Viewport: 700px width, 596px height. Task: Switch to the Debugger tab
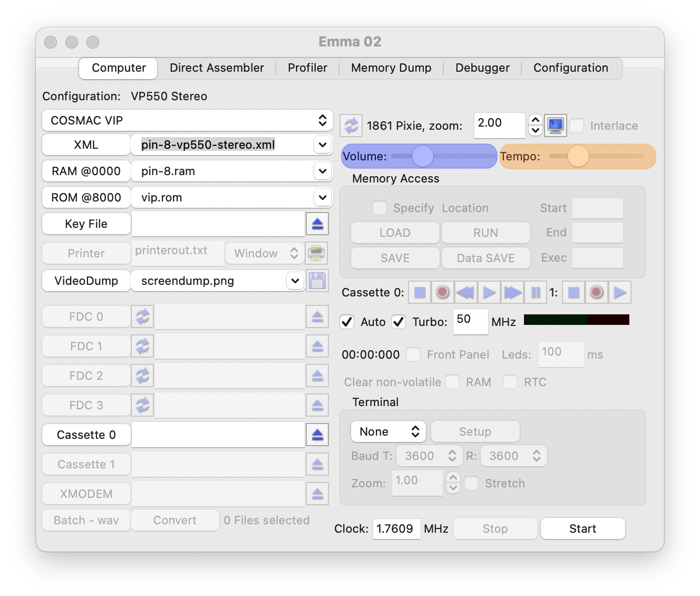[x=482, y=68]
